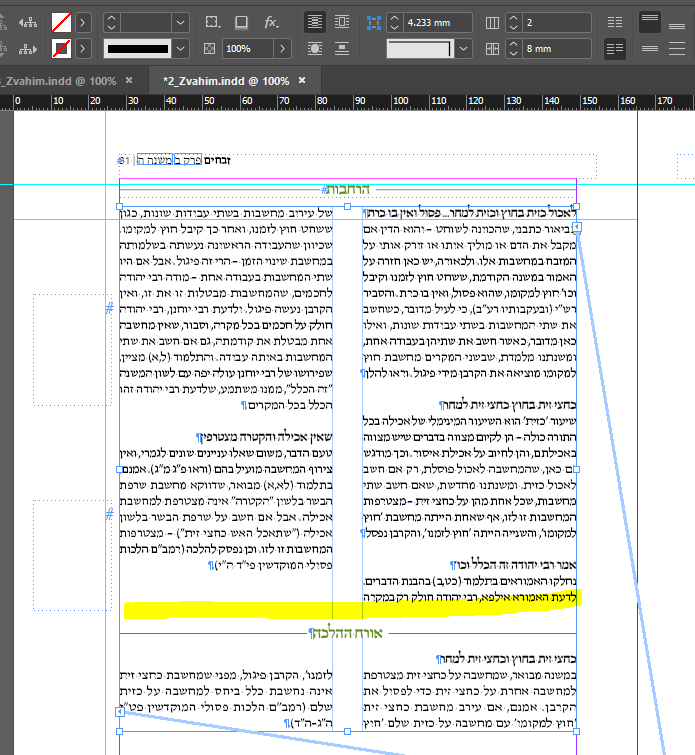This screenshot has height=755, width=695.
Task: Click the opacity checkerboard icon
Action: click(x=211, y=48)
